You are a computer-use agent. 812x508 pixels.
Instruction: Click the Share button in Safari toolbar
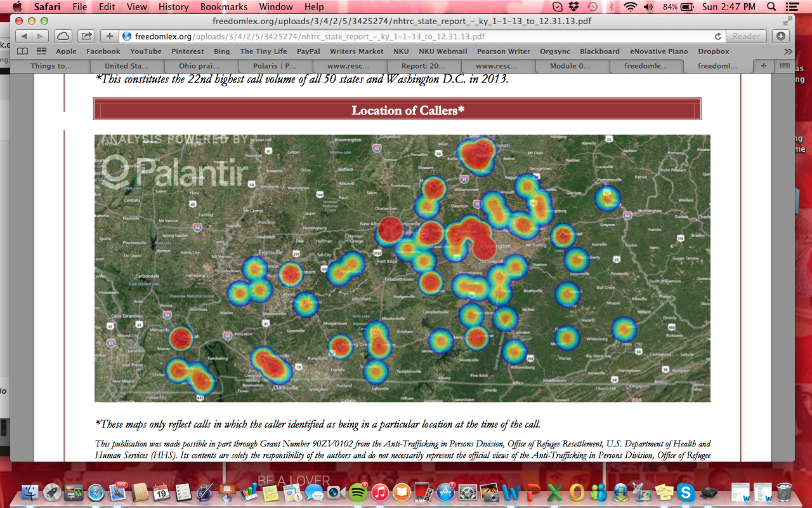[87, 36]
